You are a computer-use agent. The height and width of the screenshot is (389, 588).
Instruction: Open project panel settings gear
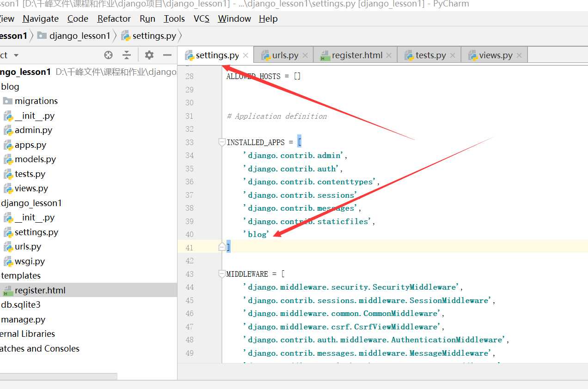[149, 55]
